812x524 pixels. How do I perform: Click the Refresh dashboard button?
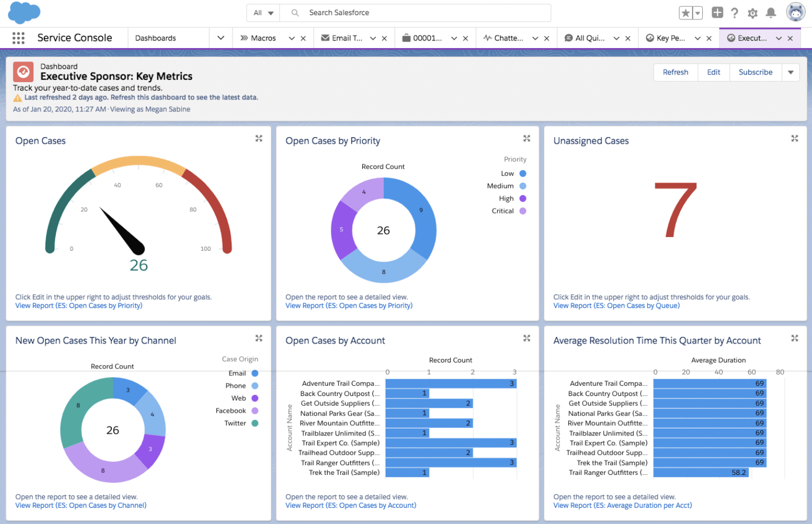[x=675, y=72]
